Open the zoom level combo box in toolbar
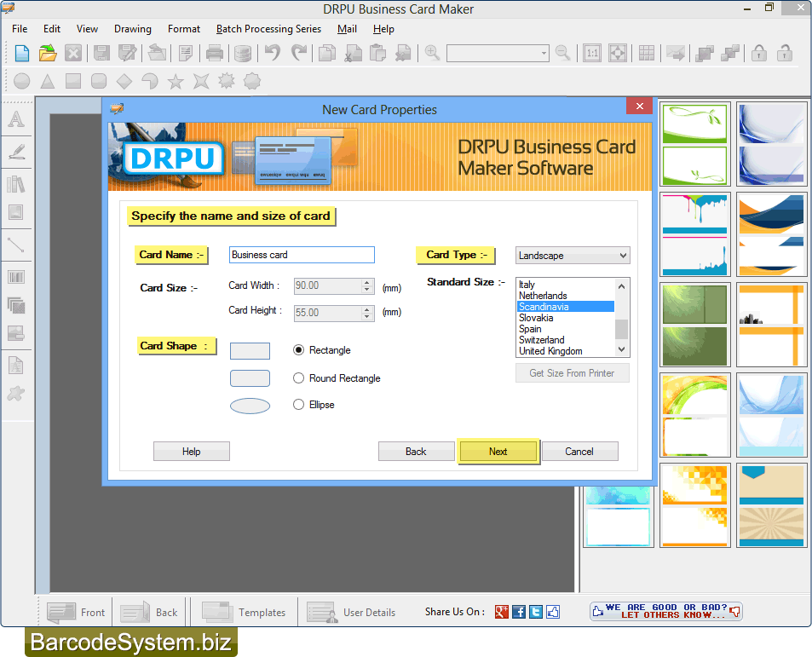812x657 pixels. [498, 53]
